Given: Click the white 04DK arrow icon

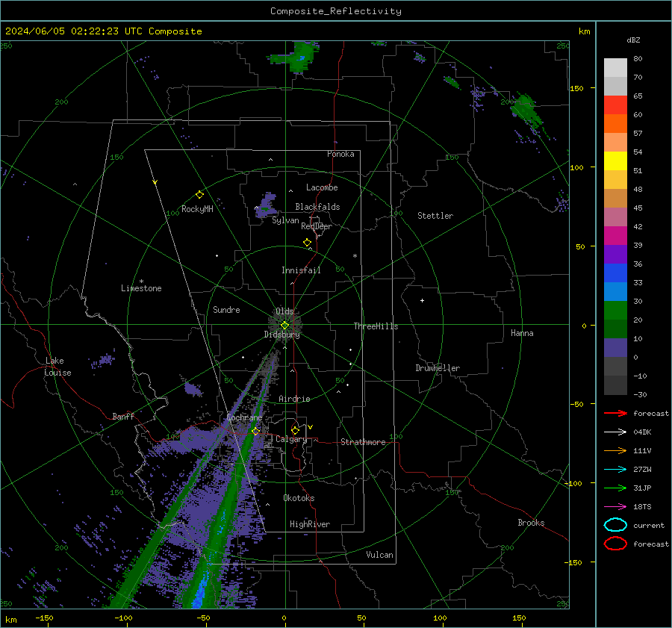Looking at the screenshot, I should click(x=615, y=432).
